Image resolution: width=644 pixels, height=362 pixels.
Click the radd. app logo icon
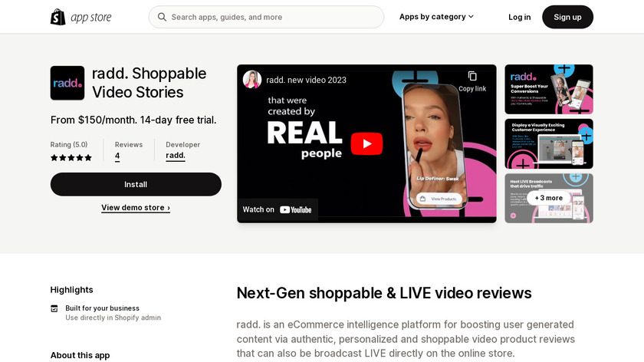[x=67, y=83]
